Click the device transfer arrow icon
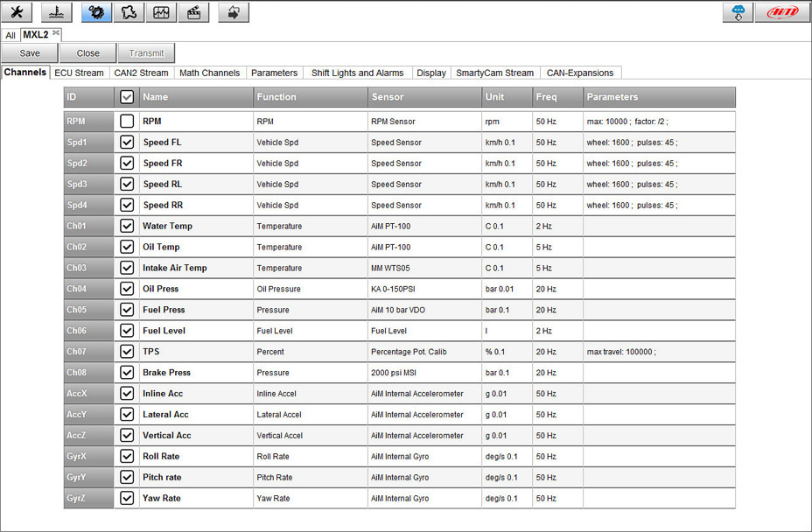Viewport: 812px width, 532px height. tap(234, 12)
